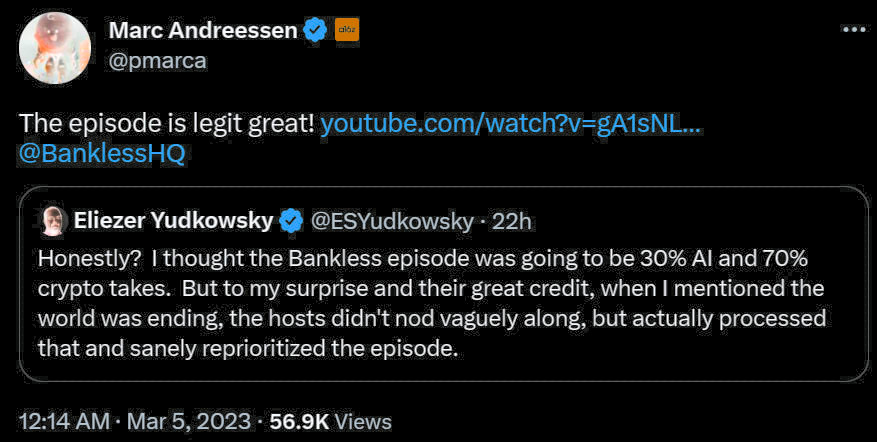This screenshot has width=877, height=442.
Task: Open the youtube.com/watch link
Action: tap(509, 124)
